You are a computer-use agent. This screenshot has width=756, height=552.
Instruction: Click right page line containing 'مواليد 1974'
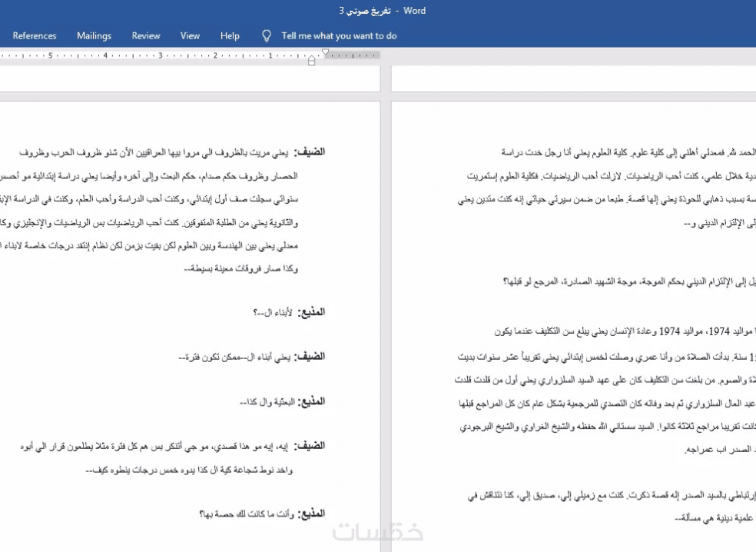coord(625,331)
